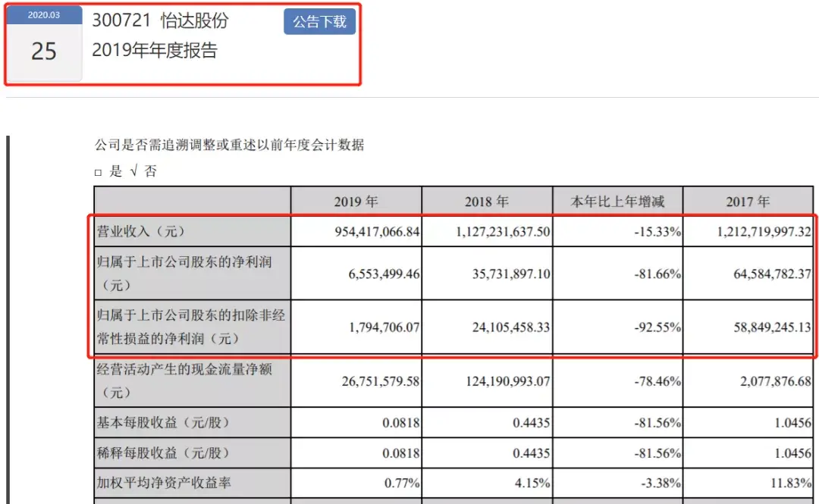
Task: Click the -78.46% cash flow change cell
Action: [x=617, y=381]
